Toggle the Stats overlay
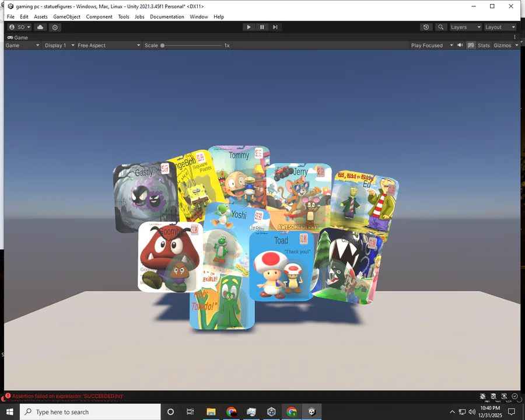 (x=484, y=45)
